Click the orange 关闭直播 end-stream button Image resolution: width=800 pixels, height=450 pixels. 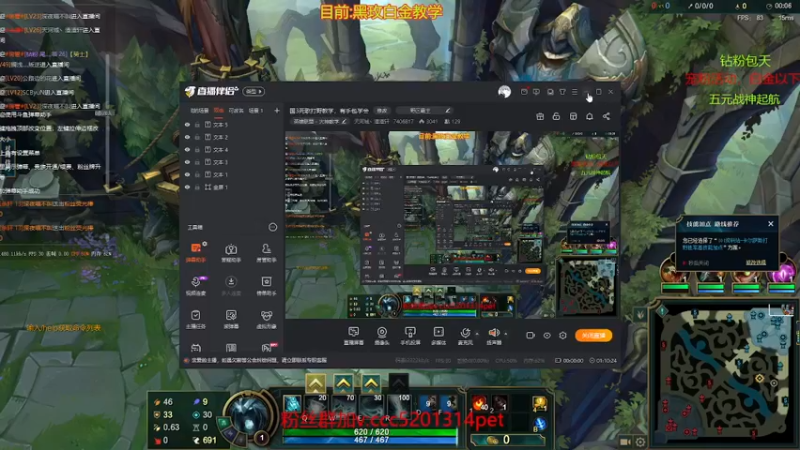point(593,335)
